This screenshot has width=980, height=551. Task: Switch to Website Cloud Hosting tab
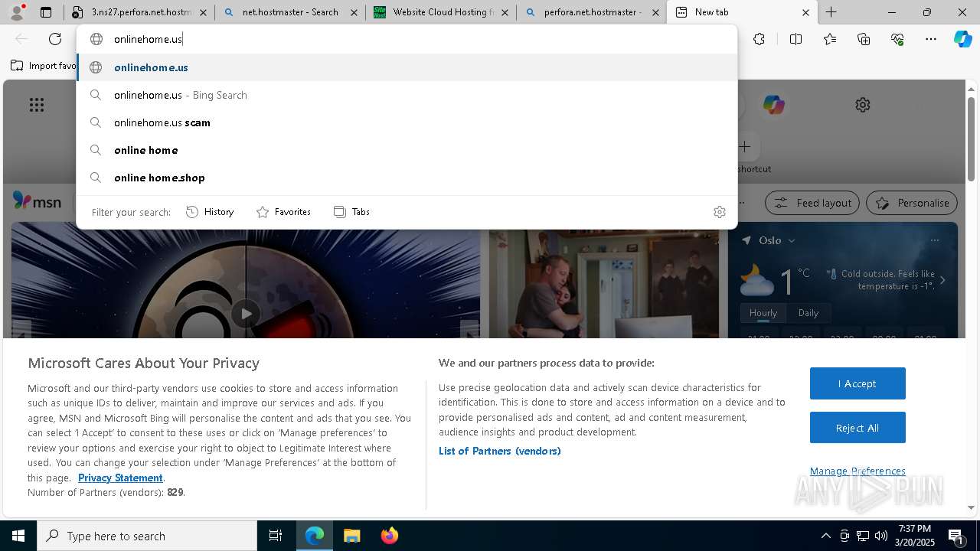tap(441, 12)
